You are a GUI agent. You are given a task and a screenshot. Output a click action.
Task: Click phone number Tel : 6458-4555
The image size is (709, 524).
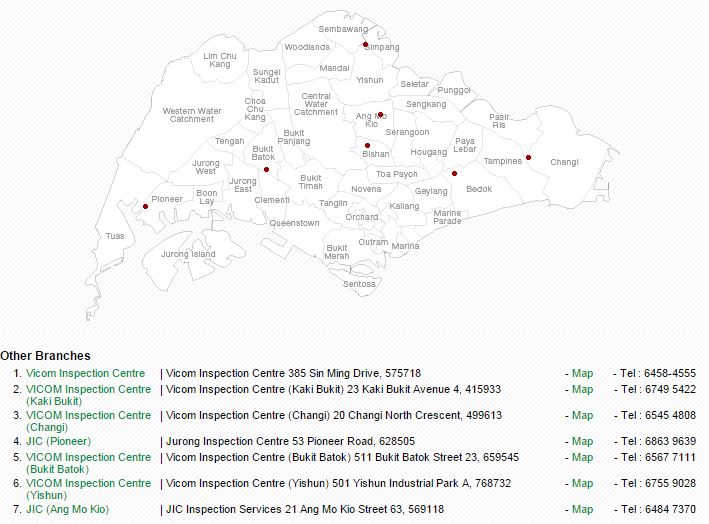pos(658,373)
